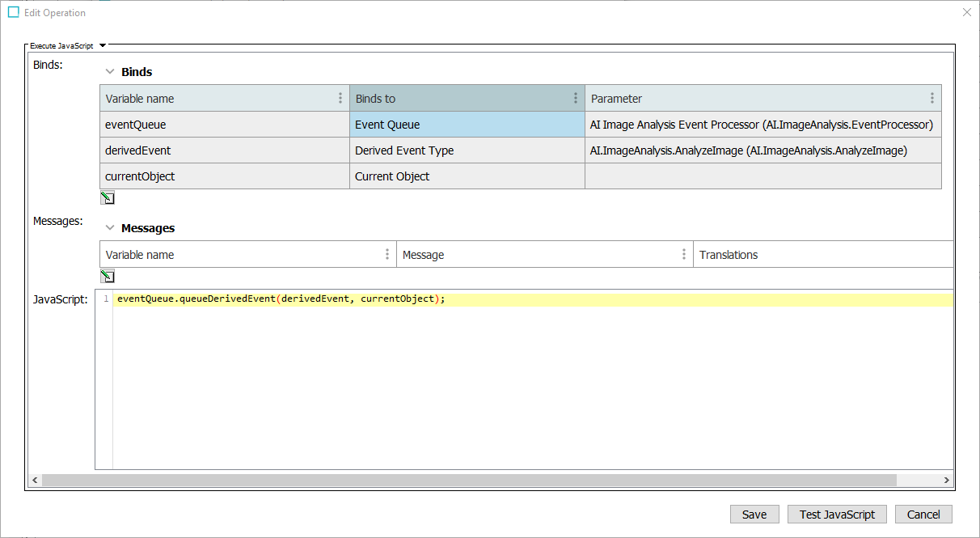Open Message column options menu
Screen dimensions: 980x538
[x=683, y=255]
